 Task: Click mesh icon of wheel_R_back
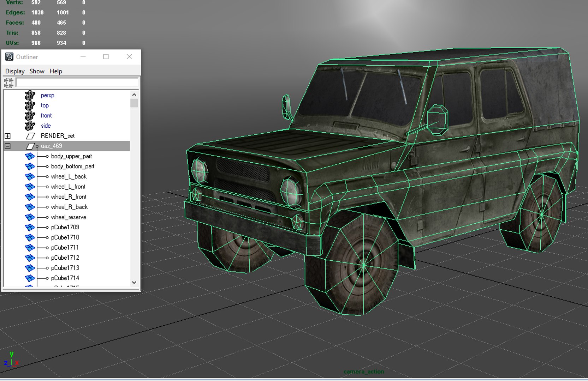pos(30,207)
